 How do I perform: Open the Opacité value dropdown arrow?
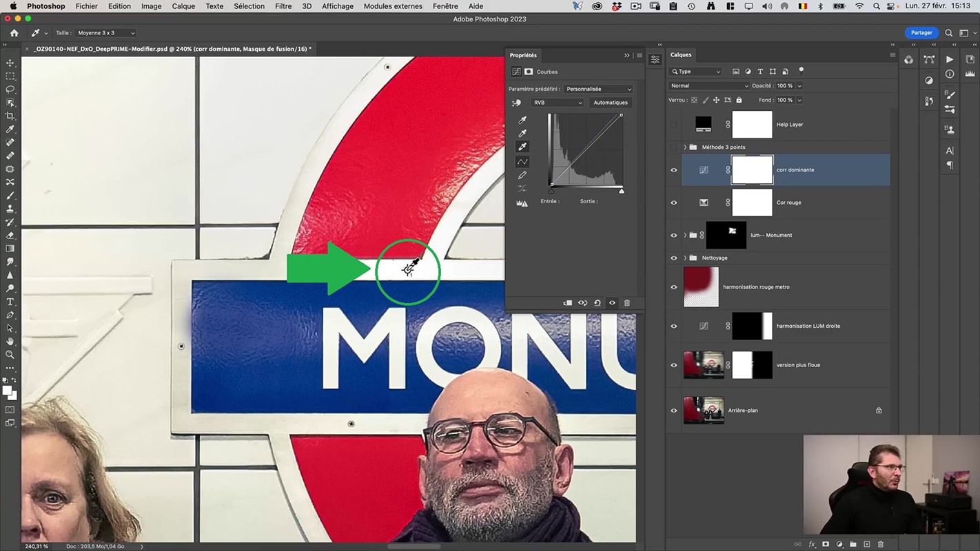799,86
